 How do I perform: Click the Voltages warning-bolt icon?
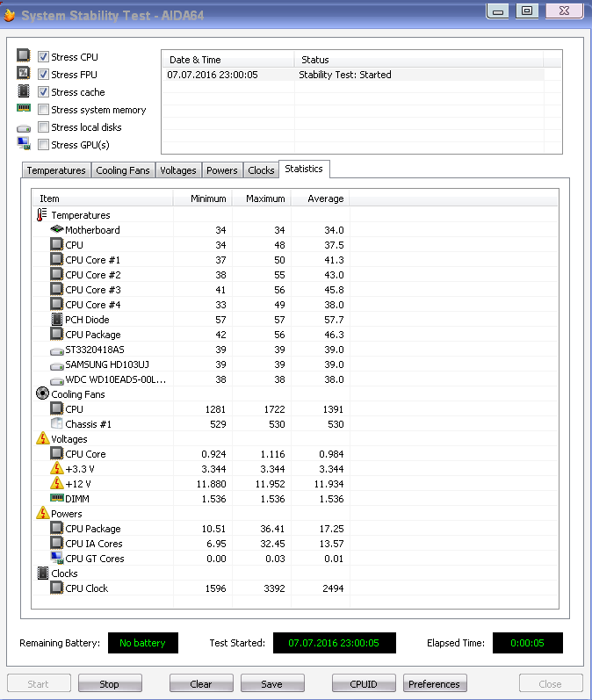click(x=42, y=438)
